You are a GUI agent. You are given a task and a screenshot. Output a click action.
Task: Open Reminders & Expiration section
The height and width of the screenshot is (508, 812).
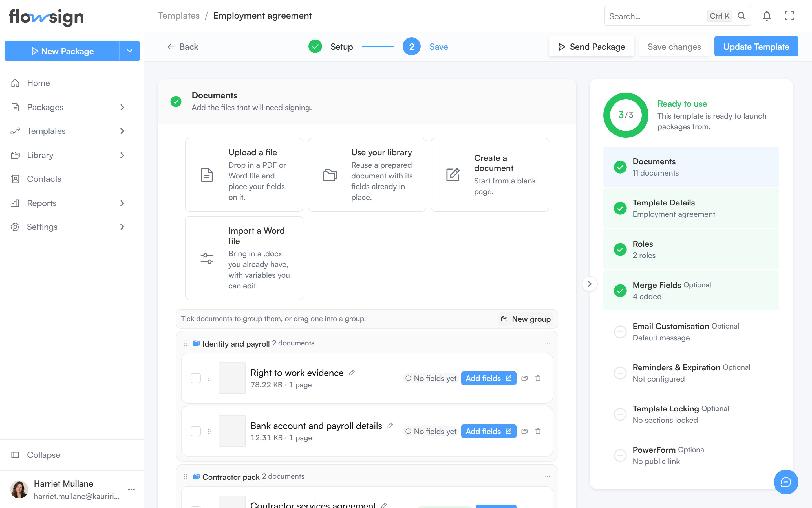[x=691, y=373]
